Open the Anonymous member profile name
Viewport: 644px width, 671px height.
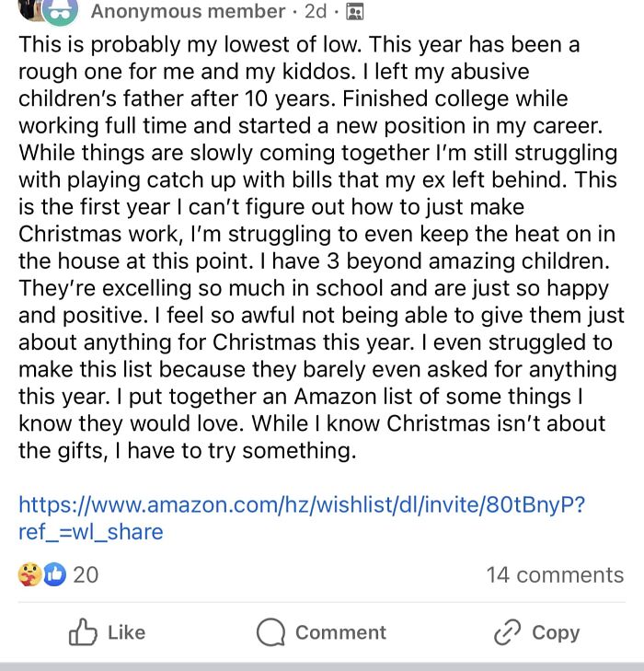(x=188, y=12)
